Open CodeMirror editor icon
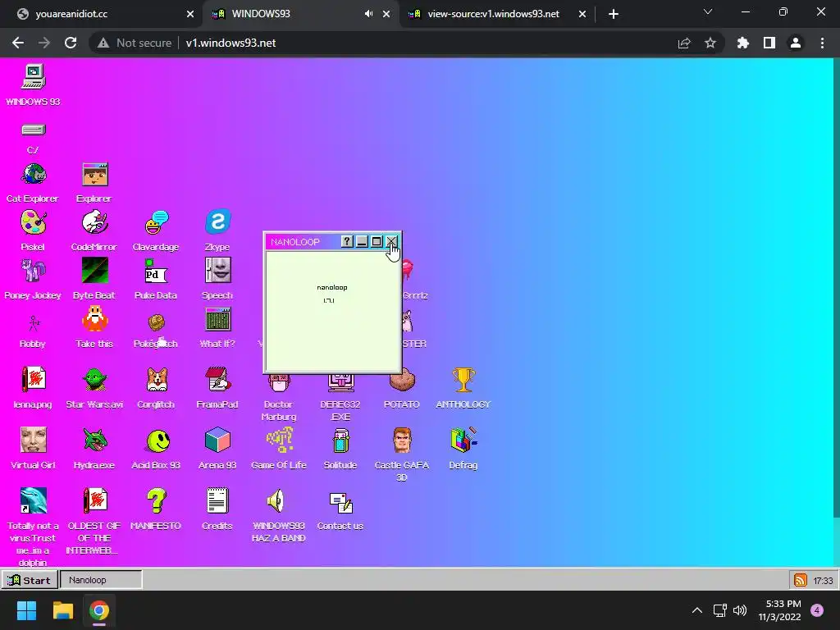The width and height of the screenshot is (840, 630). [95, 222]
